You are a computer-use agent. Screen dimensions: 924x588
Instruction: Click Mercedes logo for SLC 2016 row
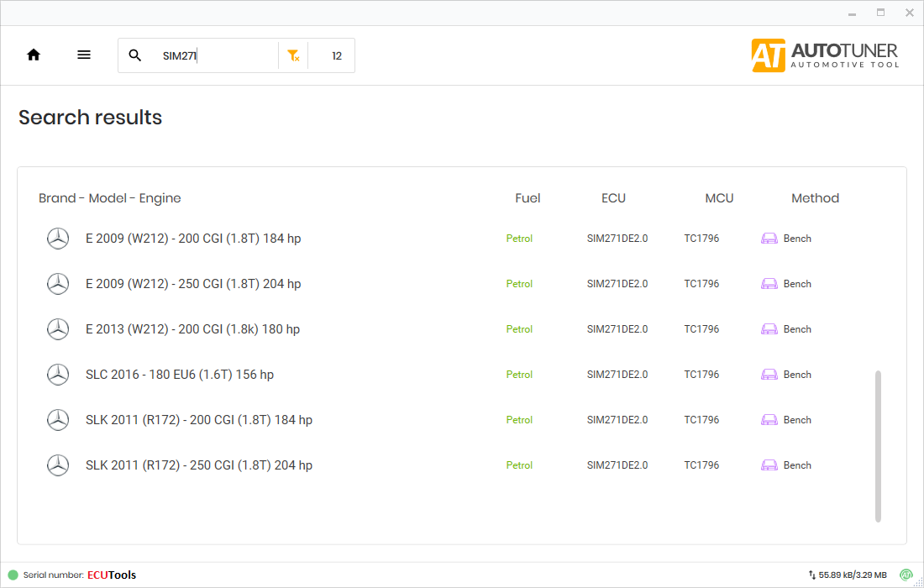point(58,375)
